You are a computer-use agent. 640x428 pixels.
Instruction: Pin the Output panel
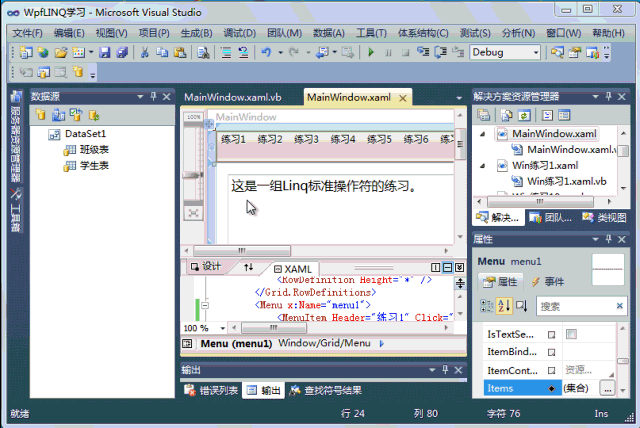[x=445, y=370]
